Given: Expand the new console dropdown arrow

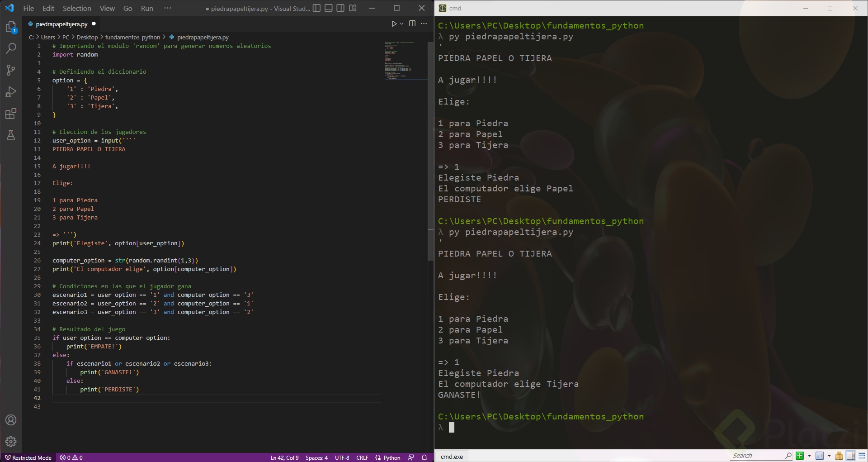Looking at the screenshot, I should pyautogui.click(x=809, y=456).
